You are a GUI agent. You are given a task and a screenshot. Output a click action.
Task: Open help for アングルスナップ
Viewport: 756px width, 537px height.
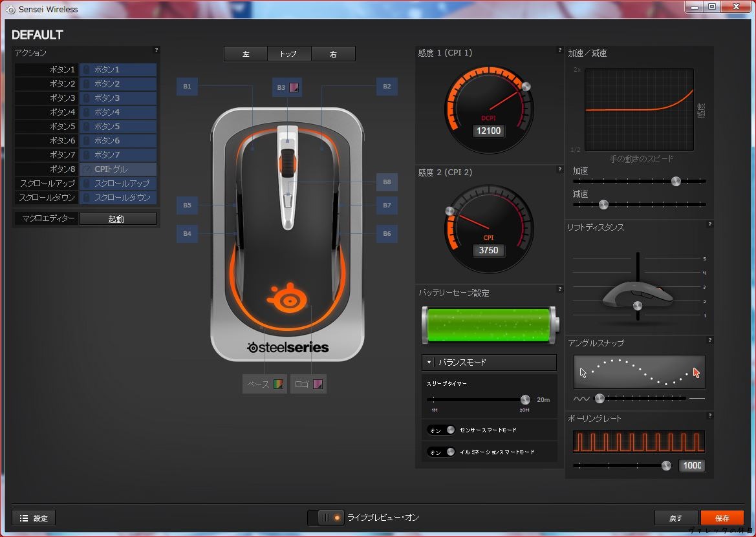pos(709,340)
